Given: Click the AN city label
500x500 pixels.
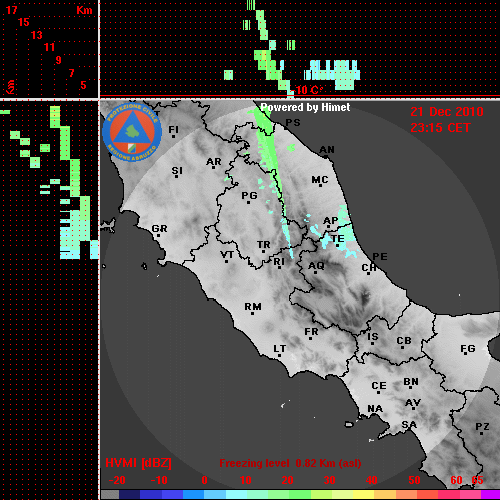Looking at the screenshot, I should [327, 150].
